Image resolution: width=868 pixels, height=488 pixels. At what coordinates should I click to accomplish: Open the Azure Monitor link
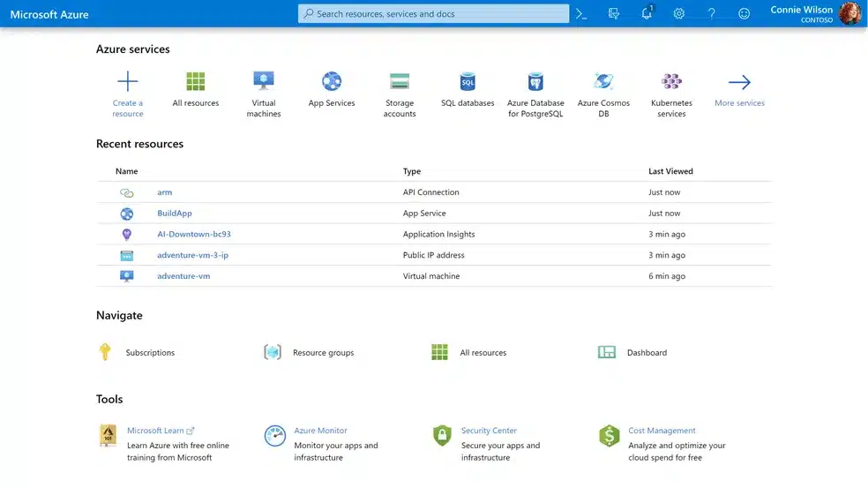320,431
